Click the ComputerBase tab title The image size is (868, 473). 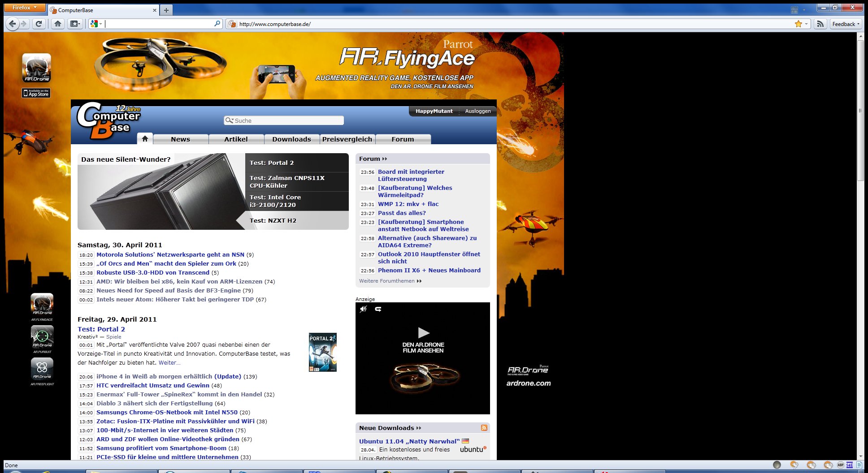pos(76,10)
